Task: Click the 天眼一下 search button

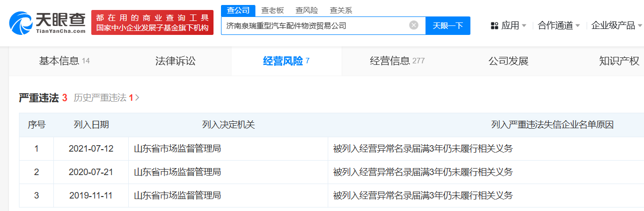Action: [447, 25]
